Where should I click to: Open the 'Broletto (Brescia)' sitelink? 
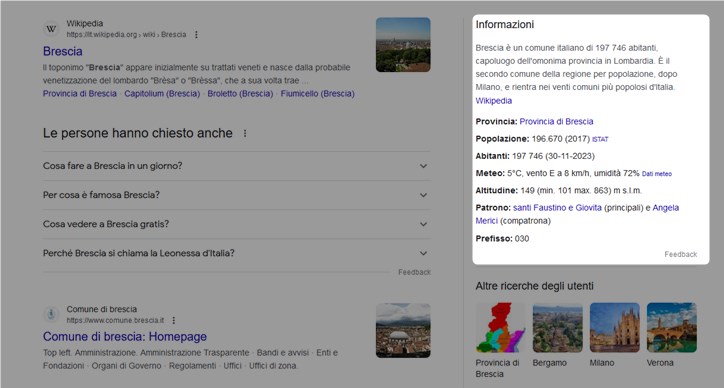(x=240, y=94)
